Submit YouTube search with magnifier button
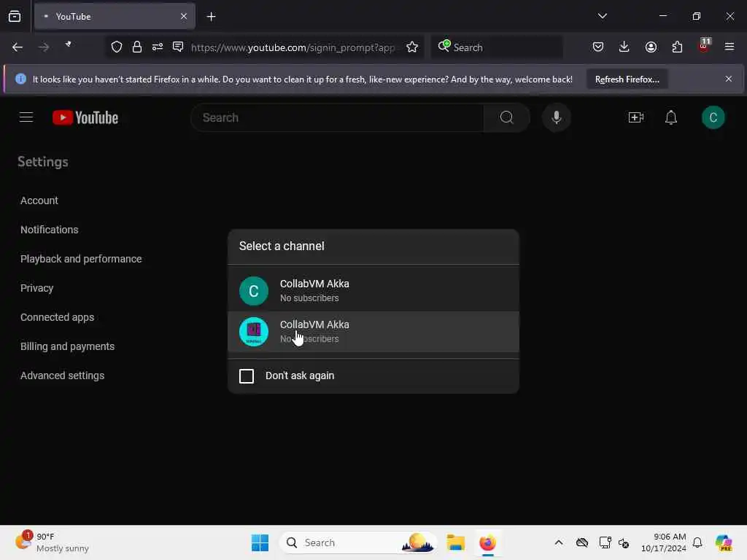This screenshot has width=747, height=560. (507, 117)
